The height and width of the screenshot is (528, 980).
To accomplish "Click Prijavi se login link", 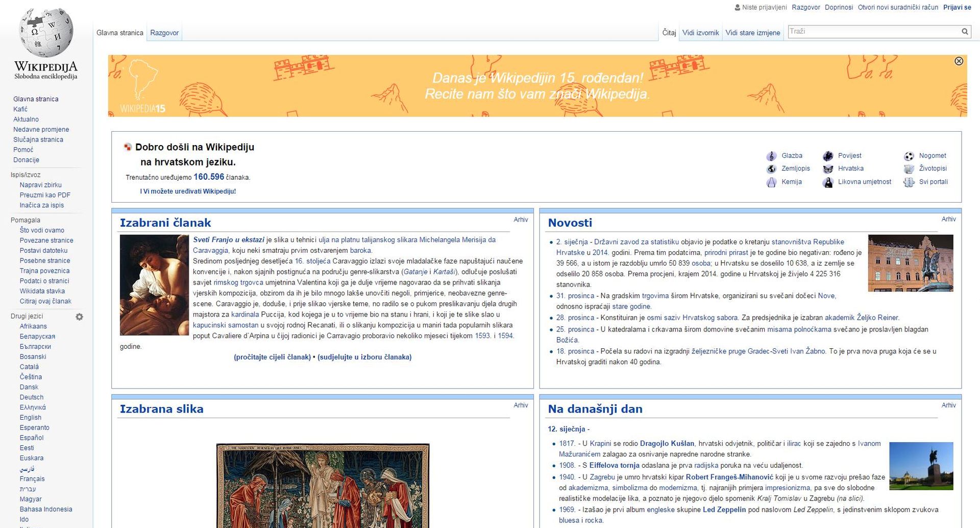I will pos(957,7).
